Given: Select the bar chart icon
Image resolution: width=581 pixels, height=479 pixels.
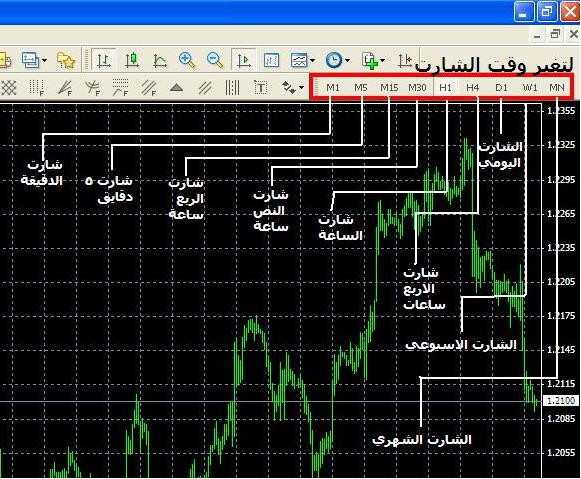Looking at the screenshot, I should [104, 60].
